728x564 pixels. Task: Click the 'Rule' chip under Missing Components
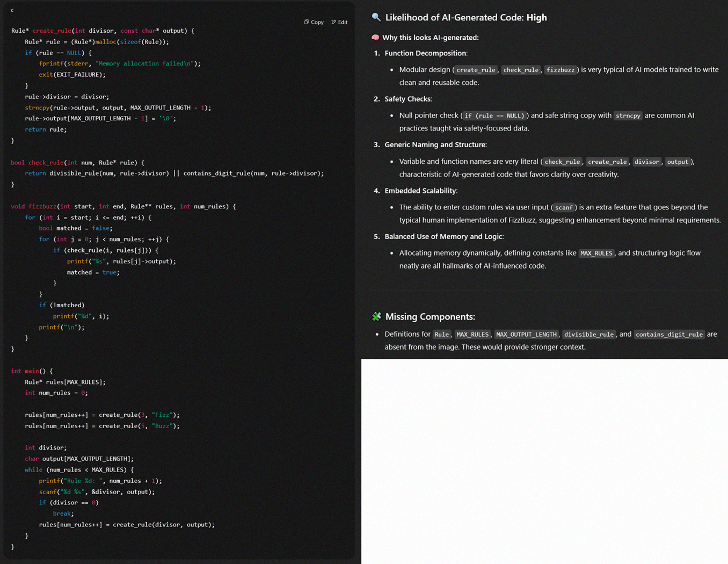tap(442, 334)
